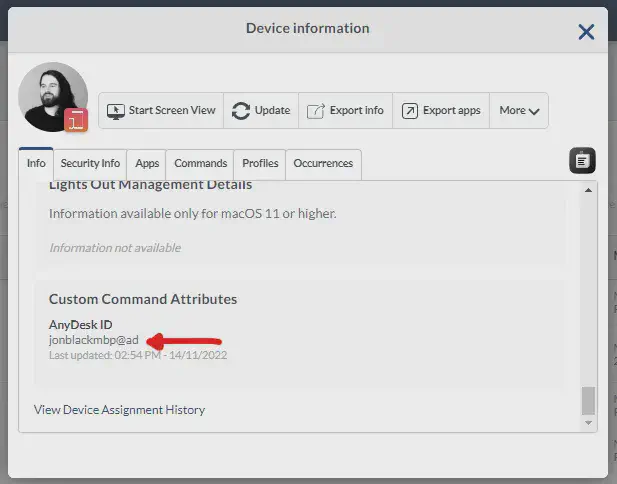
Task: Close the Device information dialog
Action: [586, 32]
